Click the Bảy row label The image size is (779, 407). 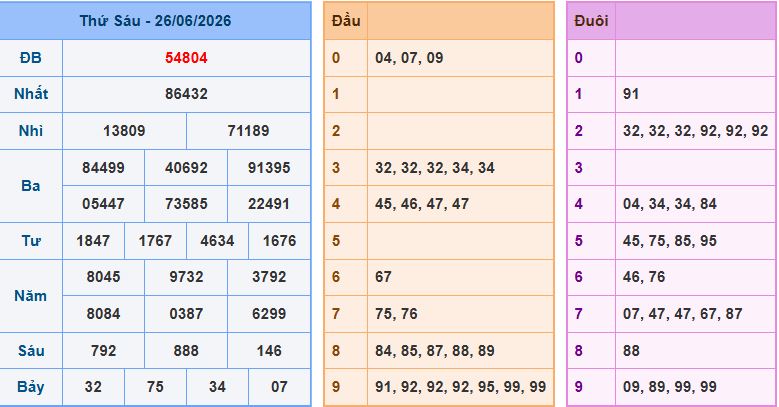pos(31,387)
